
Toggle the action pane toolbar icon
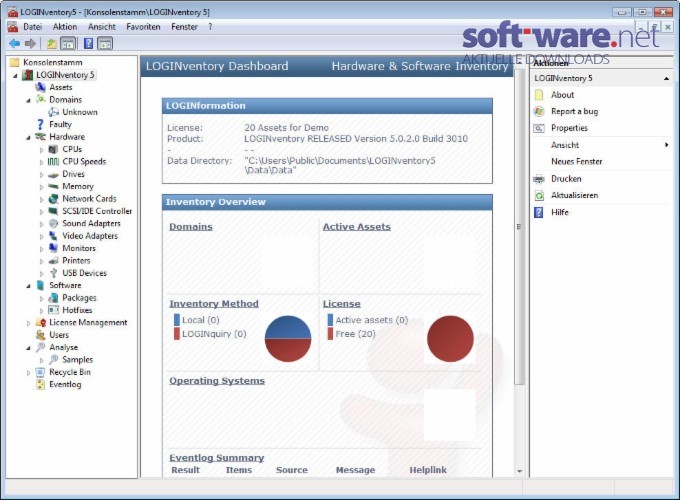(x=105, y=43)
